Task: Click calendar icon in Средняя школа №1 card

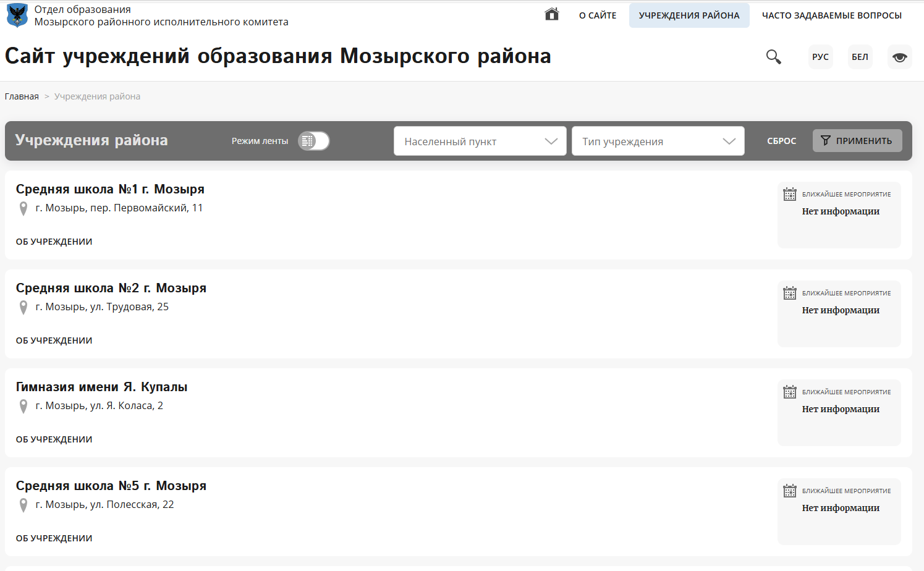Action: (790, 194)
